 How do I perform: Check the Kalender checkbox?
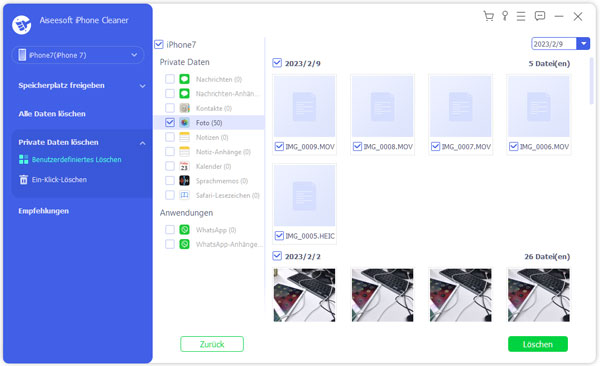(170, 166)
